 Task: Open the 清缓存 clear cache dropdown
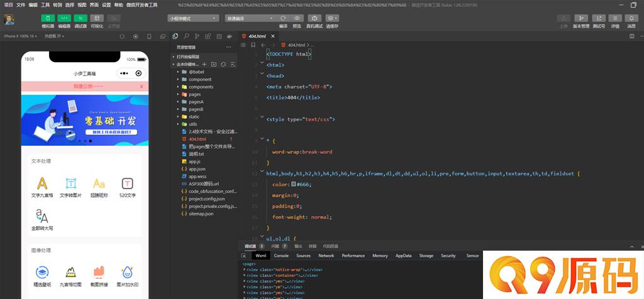click(x=332, y=18)
